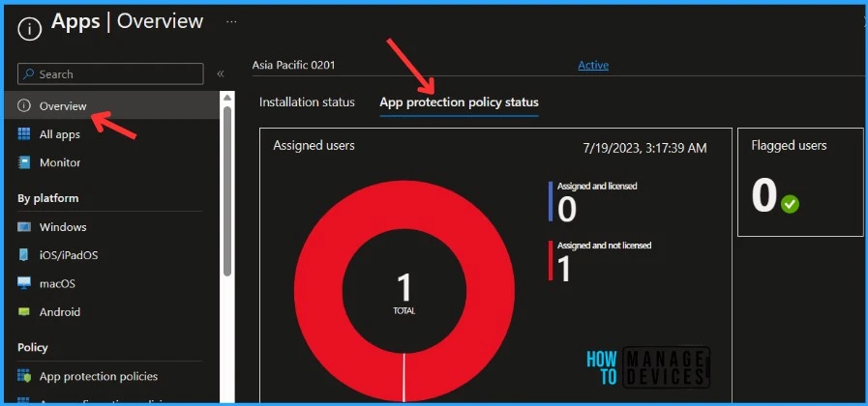Click the Apps Overview info icon in header
The height and width of the screenshot is (406, 868).
(29, 28)
